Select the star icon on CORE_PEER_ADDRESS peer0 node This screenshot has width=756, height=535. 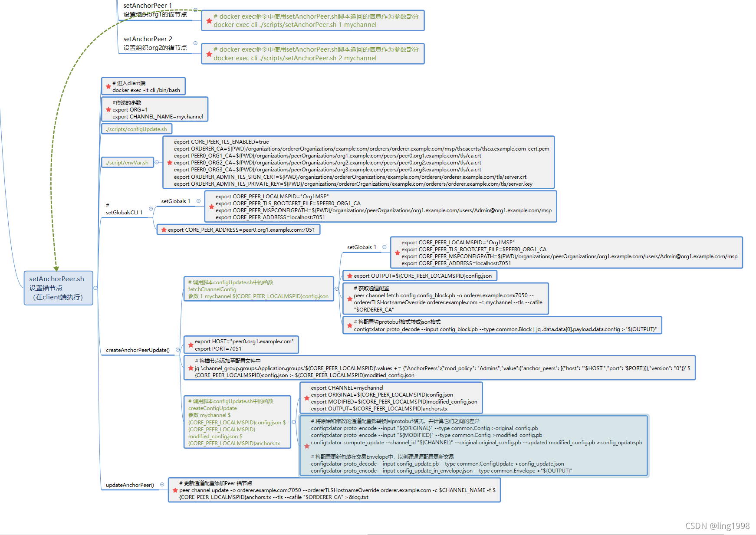[164, 230]
